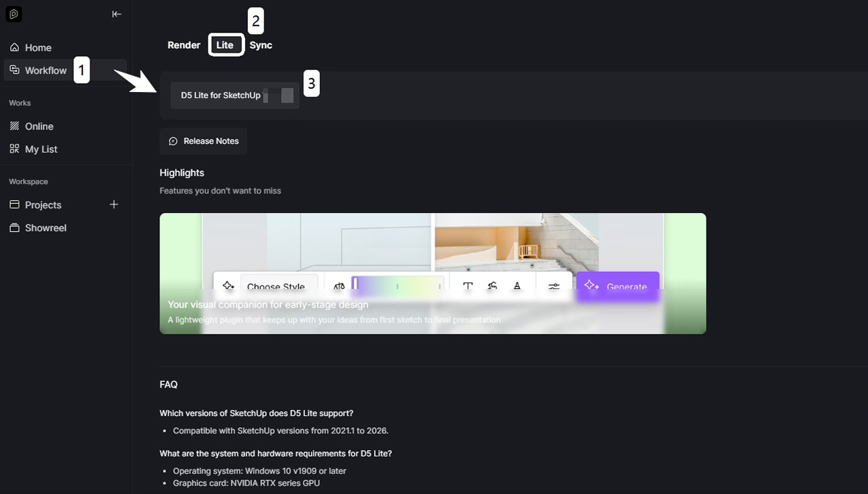Open the Workflow section in sidebar
The image size is (868, 494).
point(65,70)
